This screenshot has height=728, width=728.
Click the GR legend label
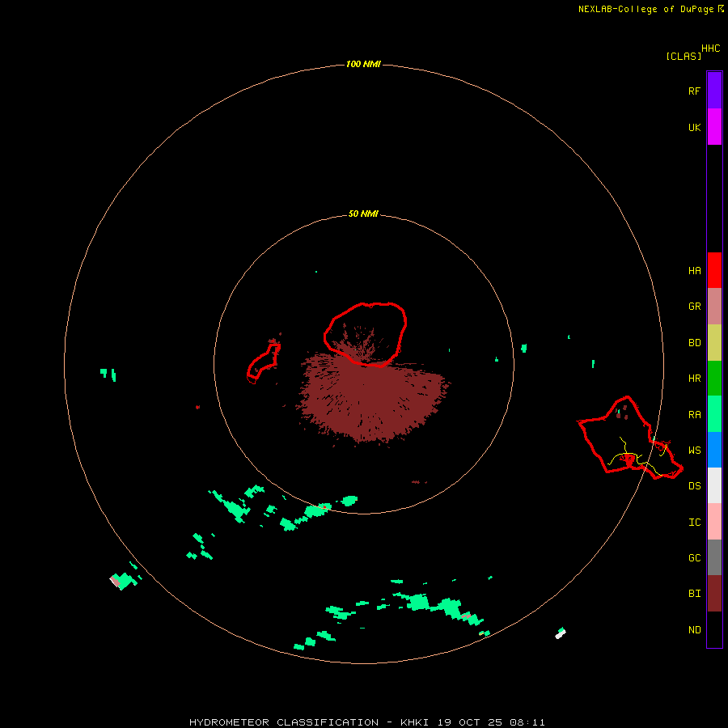click(x=694, y=307)
